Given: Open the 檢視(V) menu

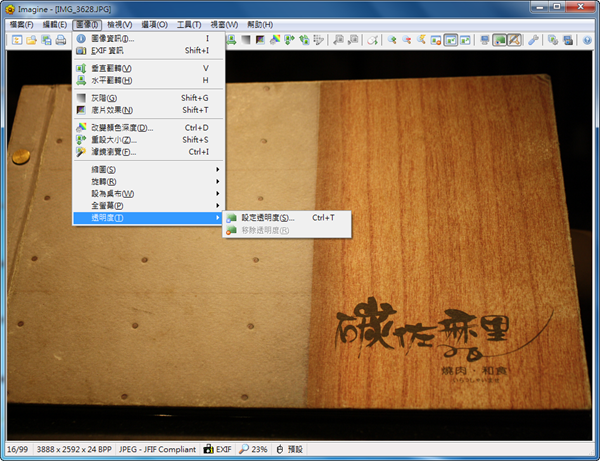Looking at the screenshot, I should click(120, 25).
